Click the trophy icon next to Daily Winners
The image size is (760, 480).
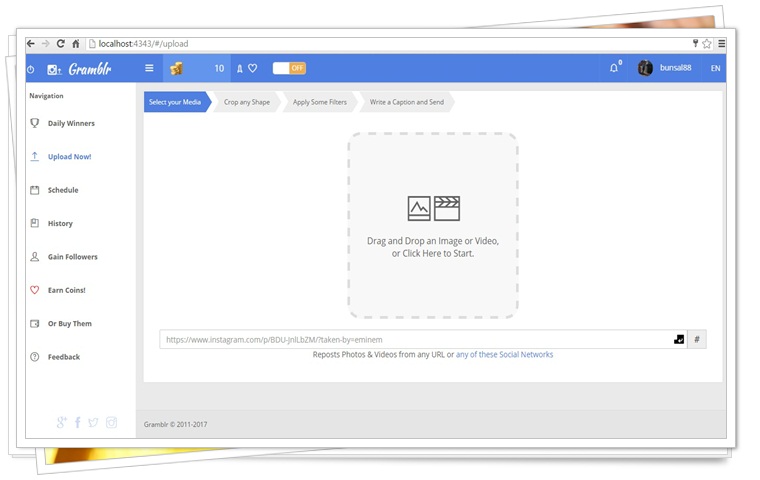coord(34,123)
